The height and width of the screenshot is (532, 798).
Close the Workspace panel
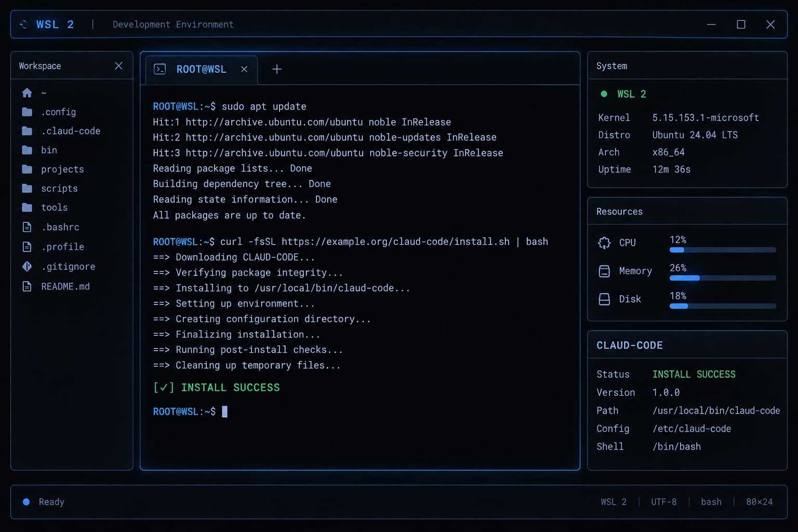118,66
